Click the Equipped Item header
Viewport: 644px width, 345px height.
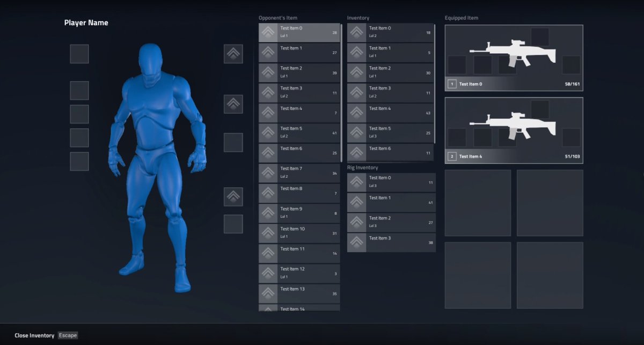coord(462,18)
